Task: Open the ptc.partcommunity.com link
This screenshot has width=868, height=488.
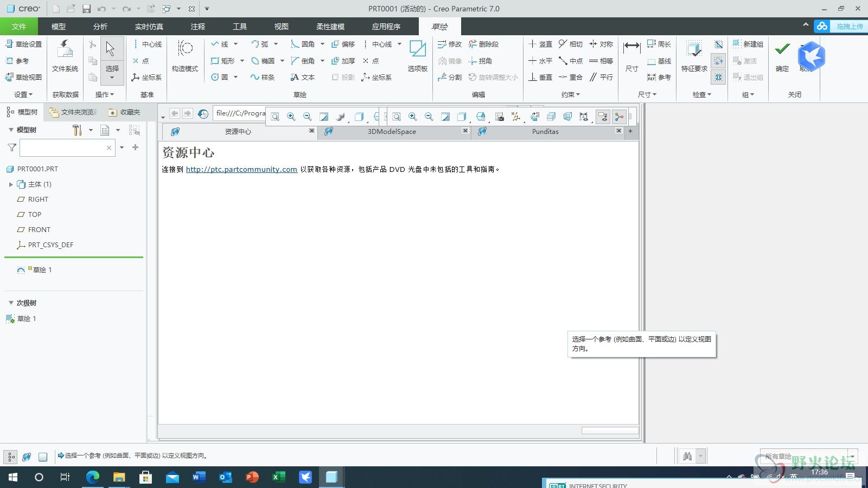Action: [241, 169]
